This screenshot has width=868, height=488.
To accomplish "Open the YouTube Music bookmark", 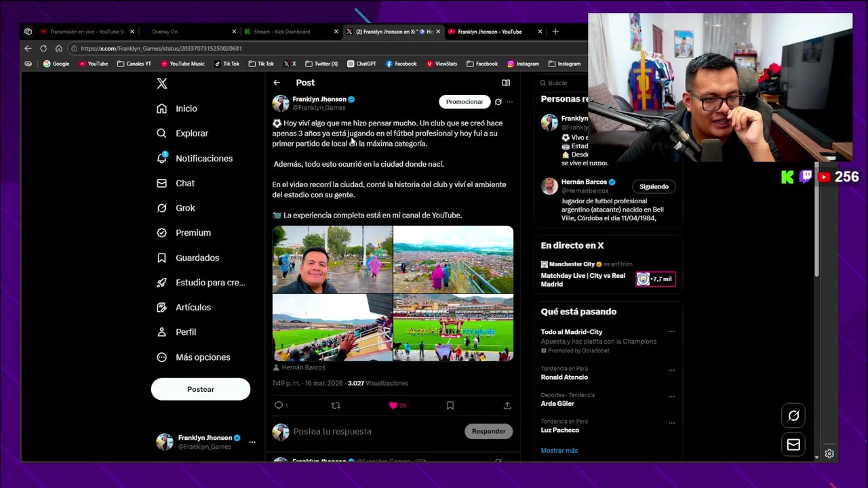I will (182, 64).
